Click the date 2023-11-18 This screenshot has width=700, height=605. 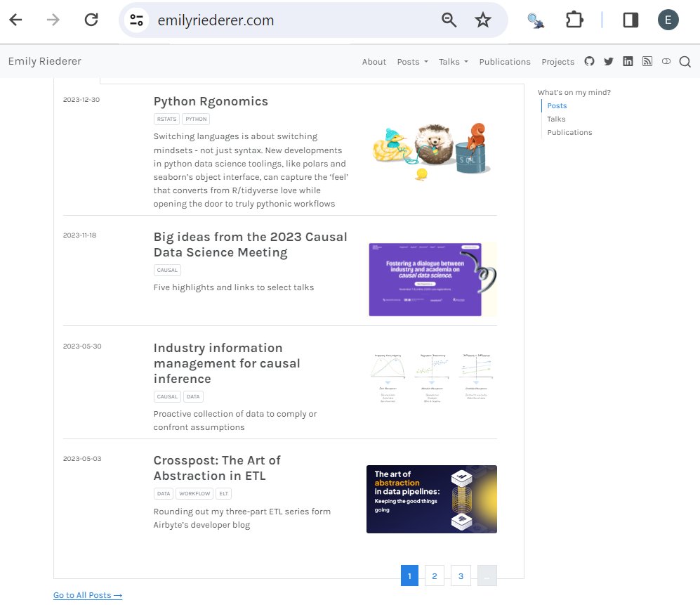pyautogui.click(x=79, y=235)
